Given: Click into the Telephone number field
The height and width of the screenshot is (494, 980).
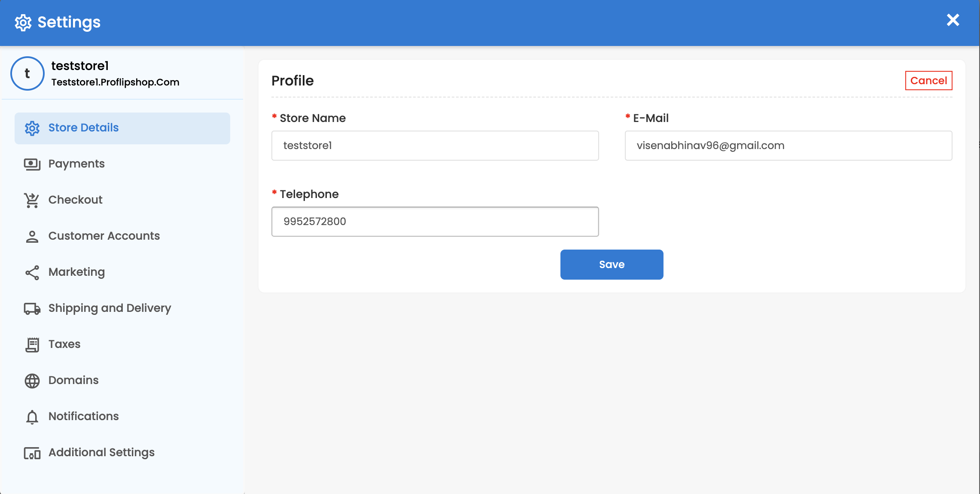Looking at the screenshot, I should pos(435,222).
